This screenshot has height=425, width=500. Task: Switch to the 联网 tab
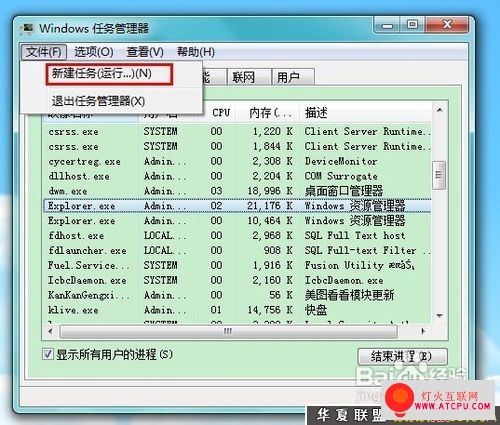[x=248, y=77]
